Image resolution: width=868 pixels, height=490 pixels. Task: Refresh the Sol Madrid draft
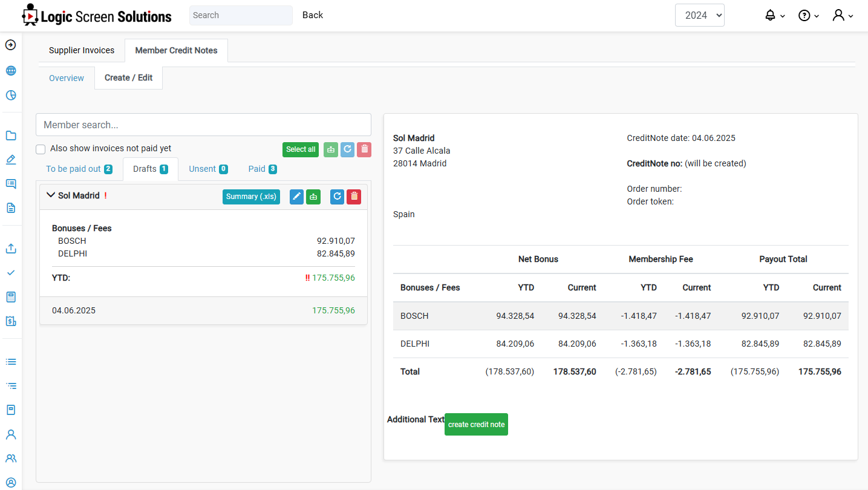point(338,197)
